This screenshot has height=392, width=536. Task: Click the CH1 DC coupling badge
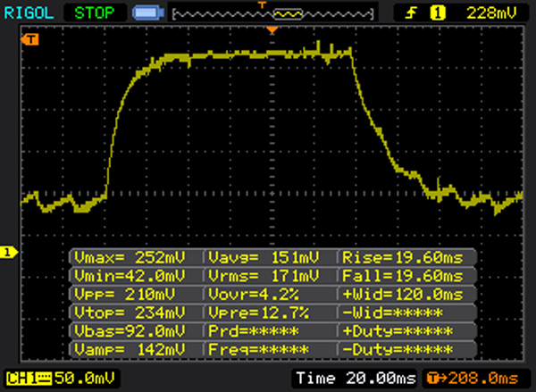point(29,379)
